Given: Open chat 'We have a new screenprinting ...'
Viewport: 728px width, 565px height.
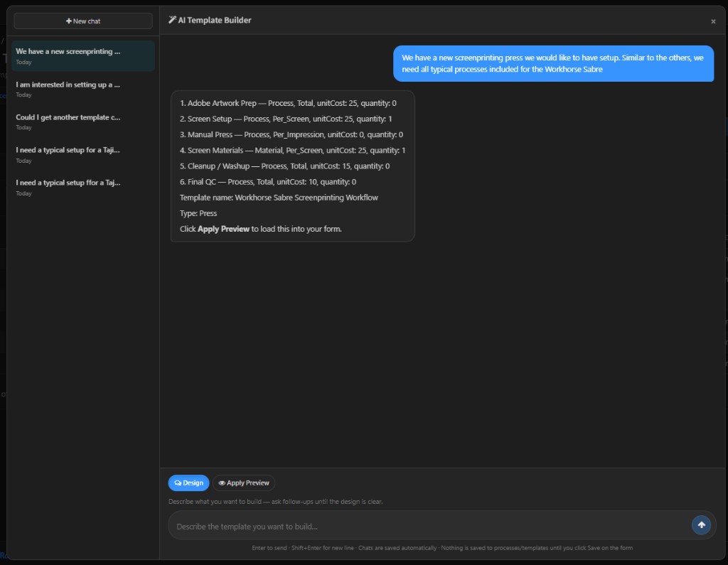Looking at the screenshot, I should pyautogui.click(x=83, y=55).
